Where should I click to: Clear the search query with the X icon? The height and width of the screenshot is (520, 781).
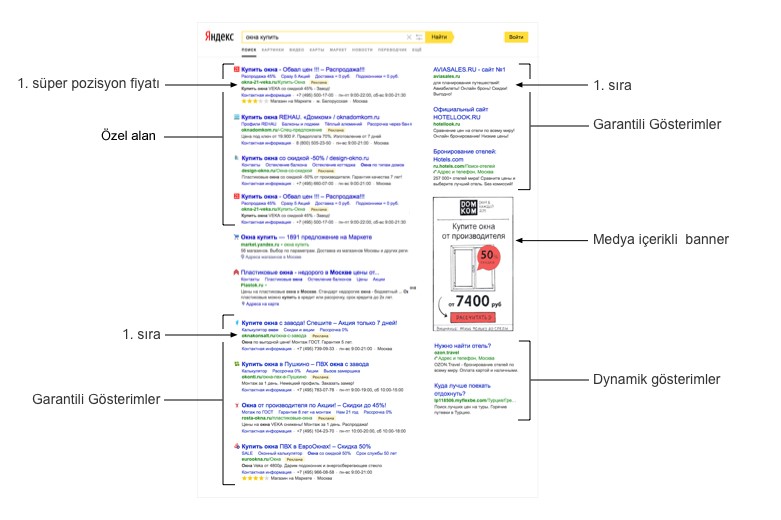point(409,37)
